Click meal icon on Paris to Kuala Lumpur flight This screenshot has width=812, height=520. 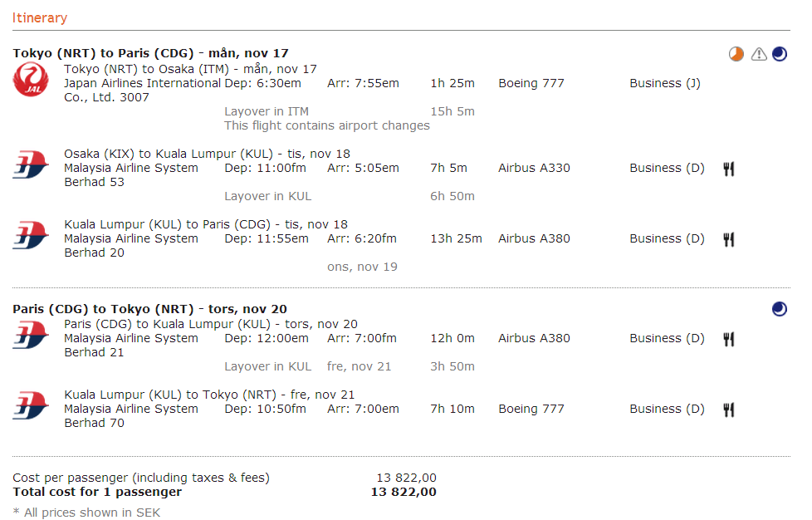729,339
